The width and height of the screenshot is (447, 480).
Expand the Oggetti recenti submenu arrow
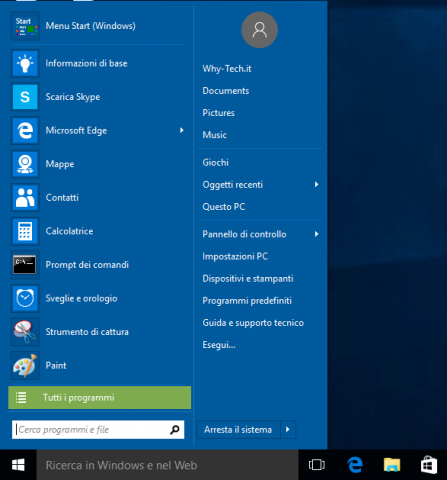point(316,184)
